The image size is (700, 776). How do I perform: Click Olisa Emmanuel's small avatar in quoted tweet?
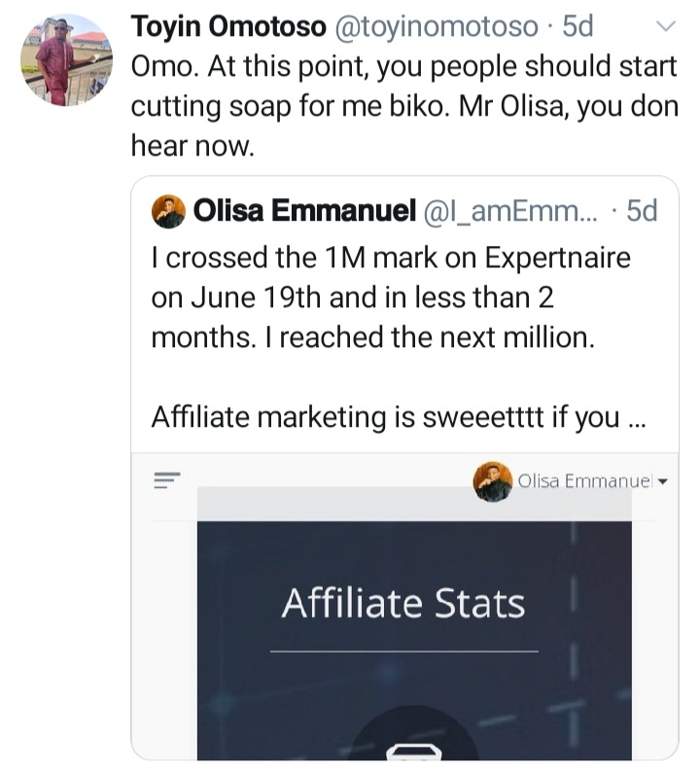pos(168,211)
